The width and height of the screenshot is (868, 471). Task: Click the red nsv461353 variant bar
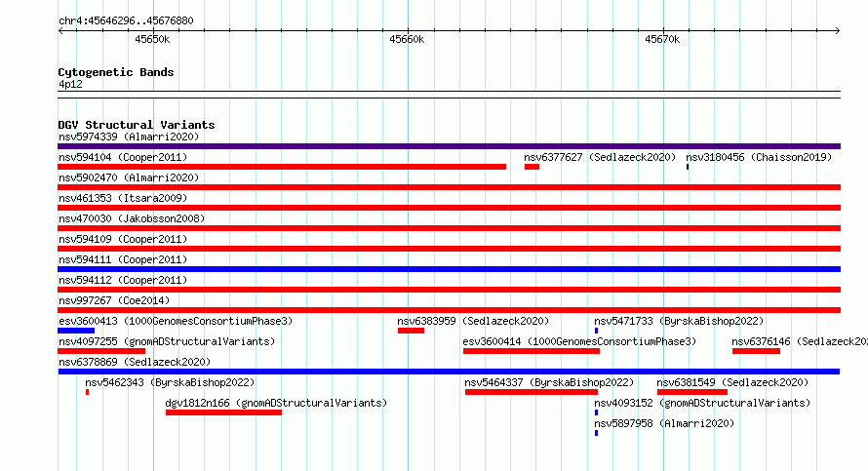tap(449, 208)
